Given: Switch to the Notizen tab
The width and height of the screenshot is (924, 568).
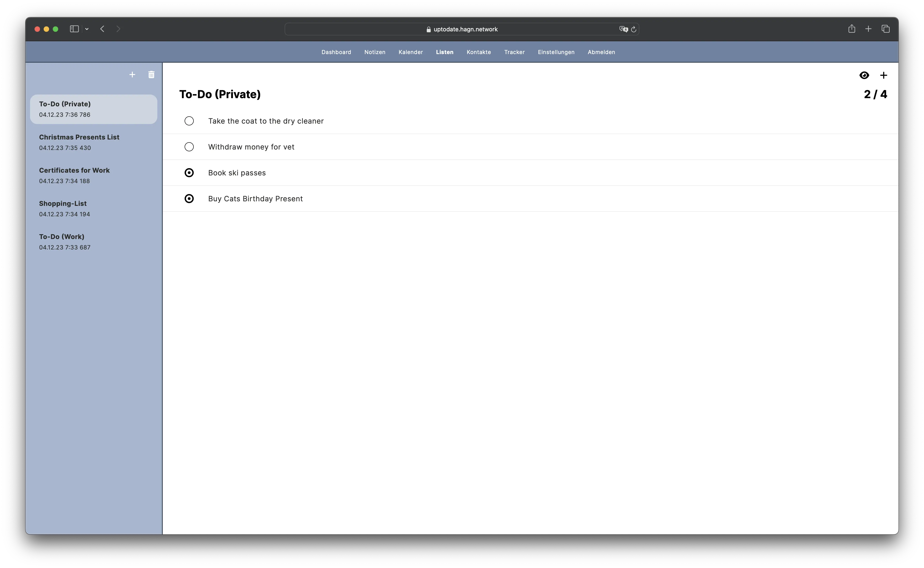Looking at the screenshot, I should pyautogui.click(x=374, y=52).
